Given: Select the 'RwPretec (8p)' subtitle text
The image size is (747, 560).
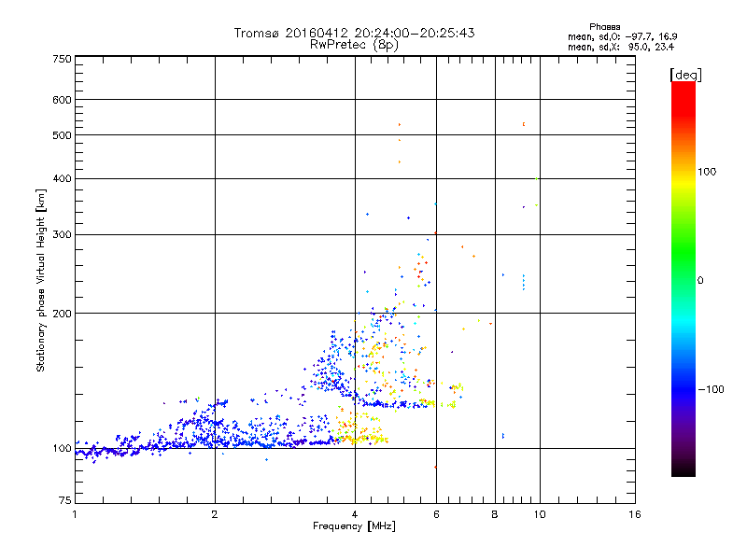Looking at the screenshot, I should [354, 45].
